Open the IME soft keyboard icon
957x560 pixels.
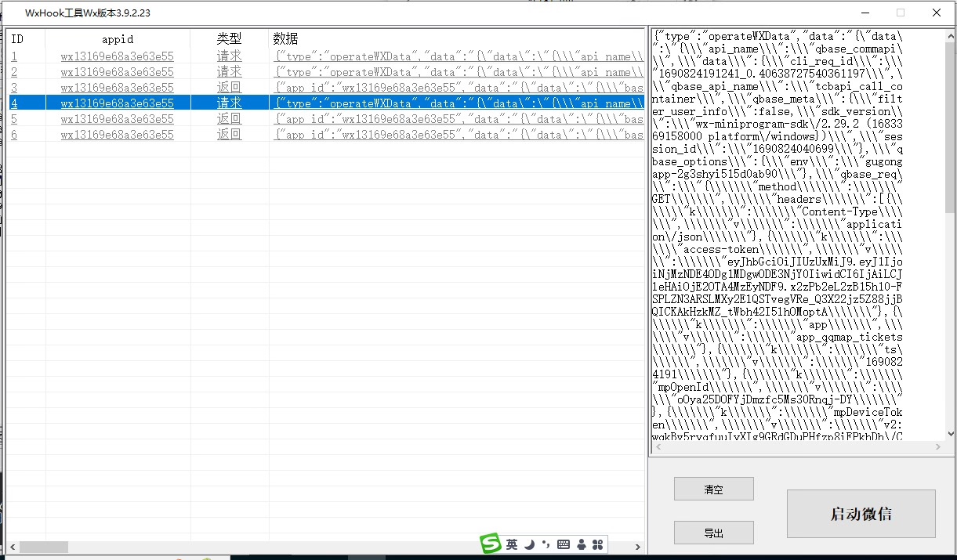[x=564, y=544]
